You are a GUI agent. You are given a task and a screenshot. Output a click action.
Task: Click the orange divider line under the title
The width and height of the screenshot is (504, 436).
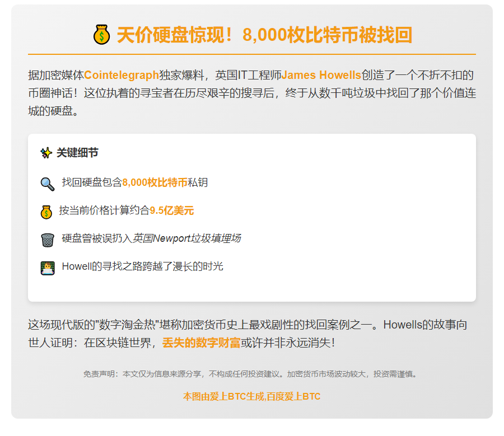pos(251,54)
